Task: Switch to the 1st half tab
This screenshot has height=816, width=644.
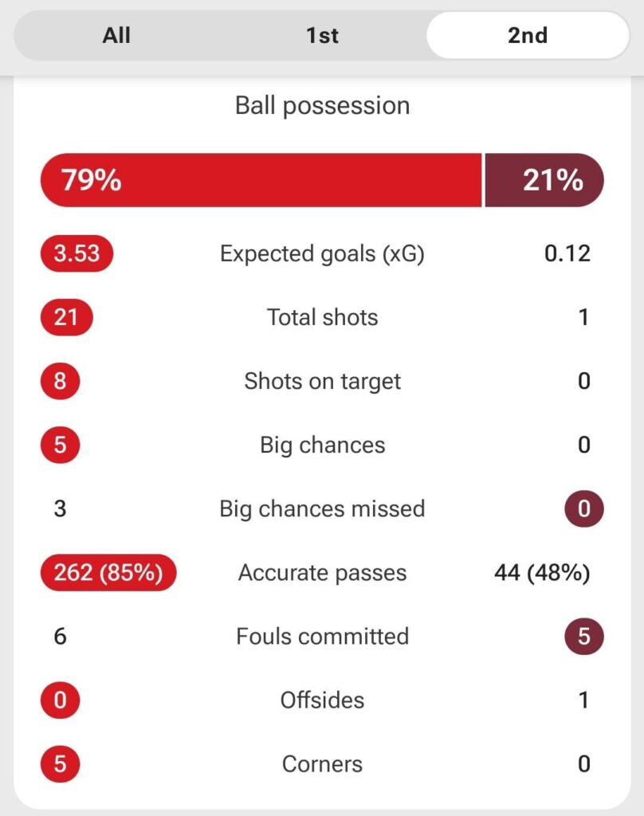Action: click(x=322, y=35)
